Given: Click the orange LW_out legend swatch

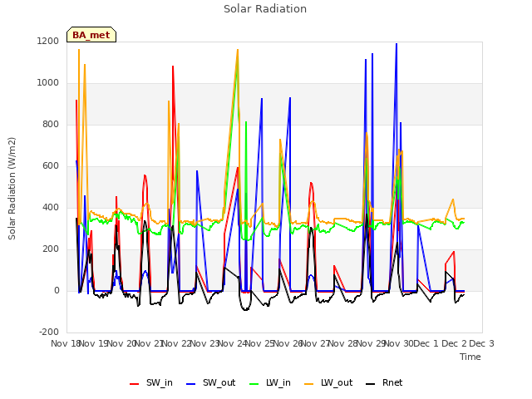Looking at the screenshot, I should (309, 384).
